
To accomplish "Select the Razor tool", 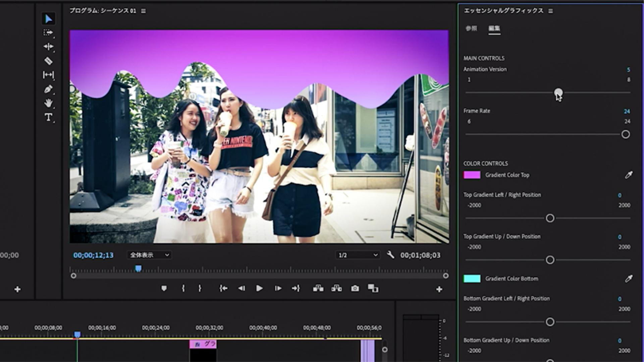I will [48, 61].
